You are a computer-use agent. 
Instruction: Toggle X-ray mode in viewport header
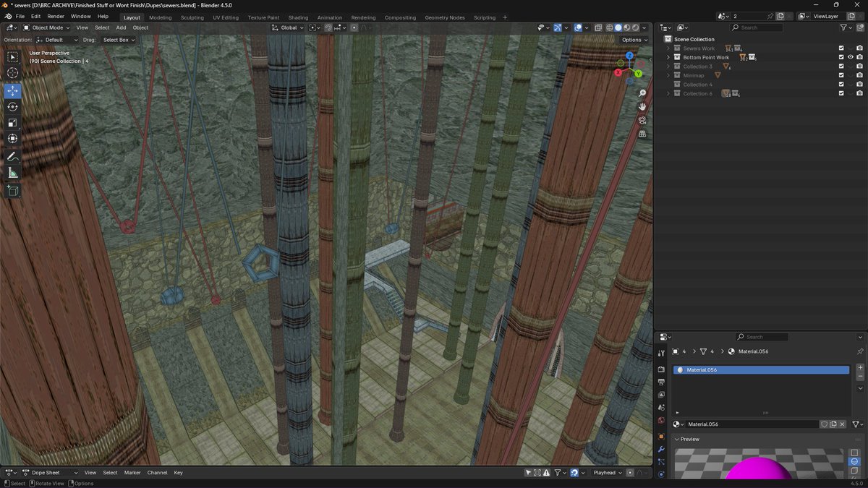pos(597,27)
